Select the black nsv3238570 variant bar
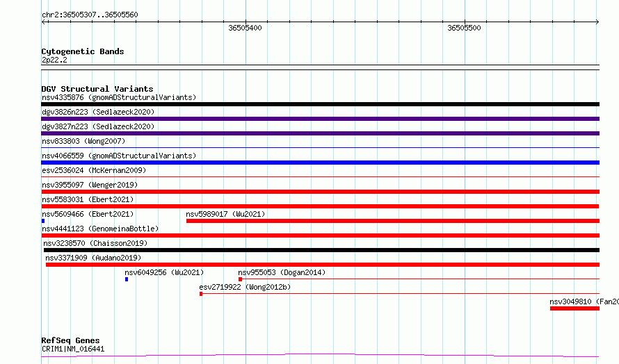The image size is (619, 364). click(321, 250)
